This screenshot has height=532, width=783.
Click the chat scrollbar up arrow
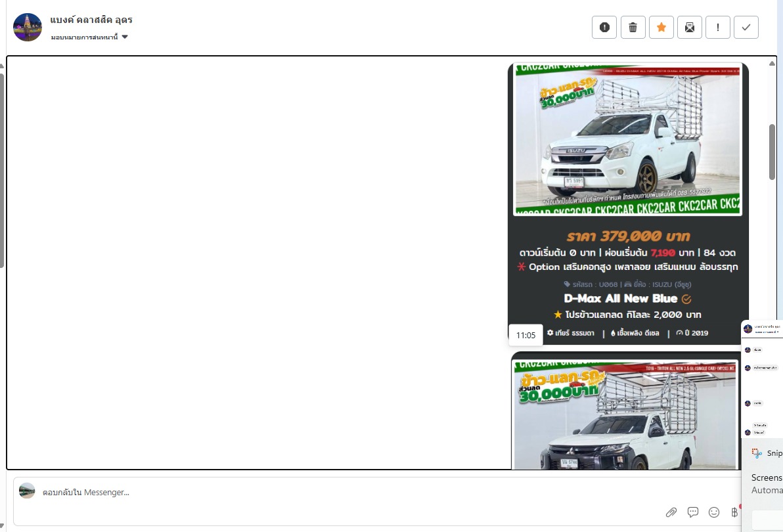point(772,64)
